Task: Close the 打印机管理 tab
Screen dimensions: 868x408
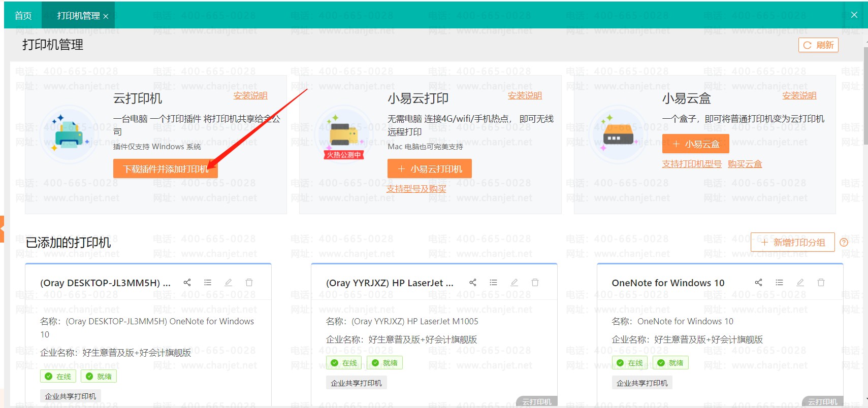Action: point(106,16)
